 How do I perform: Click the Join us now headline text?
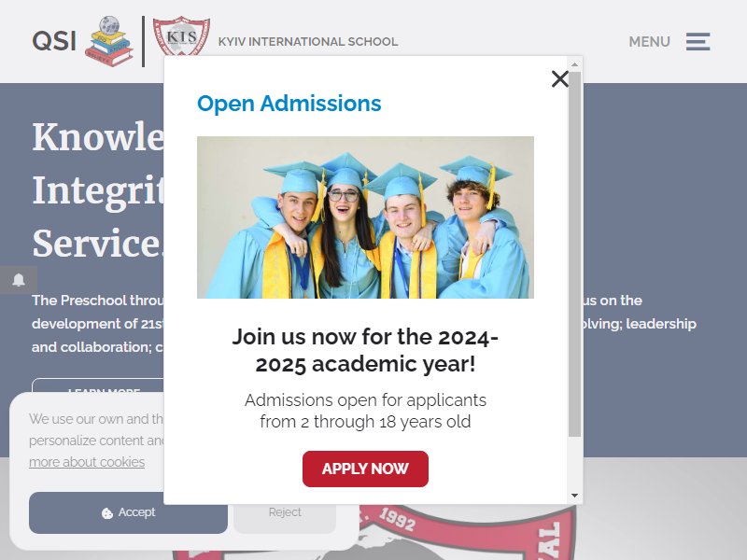365,351
